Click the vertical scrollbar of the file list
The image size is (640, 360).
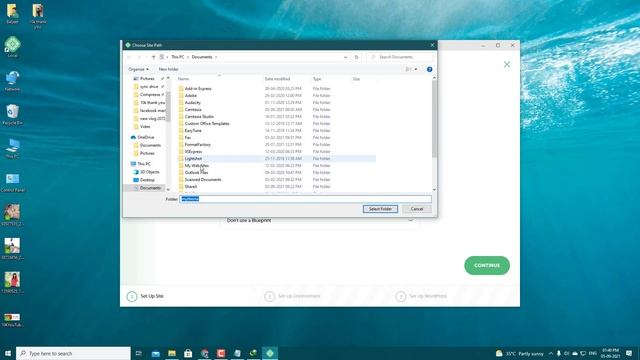tap(434, 118)
